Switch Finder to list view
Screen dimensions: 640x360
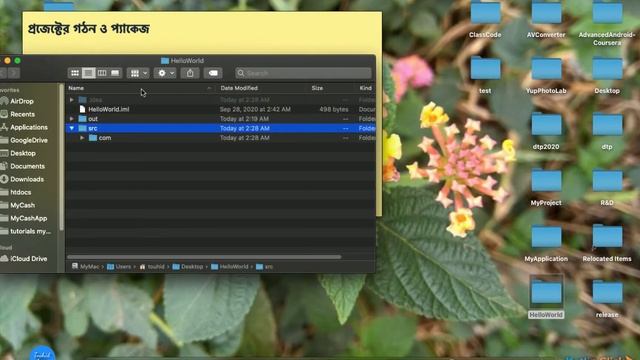coord(88,73)
